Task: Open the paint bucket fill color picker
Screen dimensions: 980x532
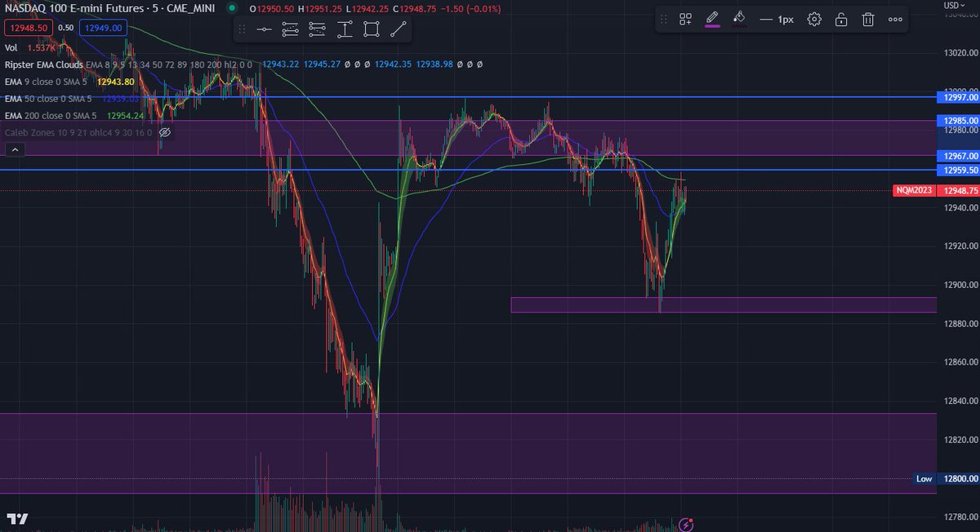Action: 739,19
